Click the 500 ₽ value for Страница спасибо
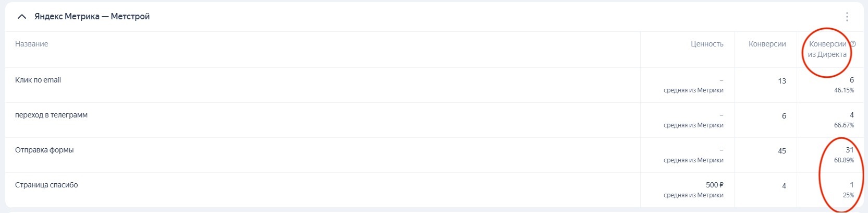The image size is (868, 213). tap(714, 185)
